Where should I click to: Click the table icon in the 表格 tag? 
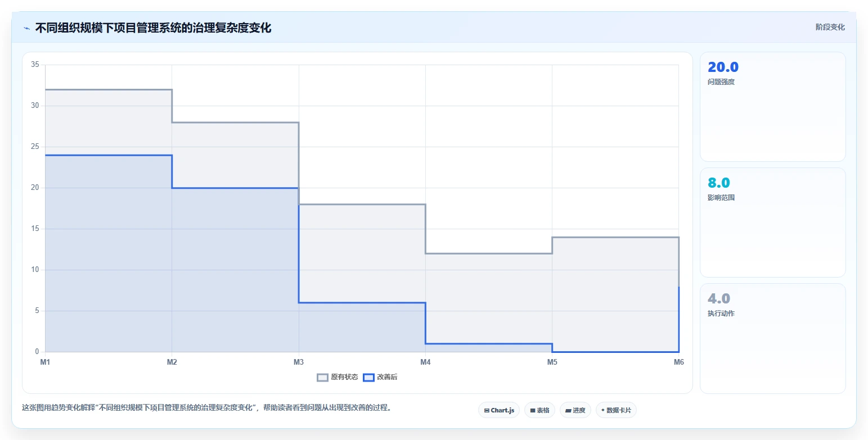[x=533, y=411]
